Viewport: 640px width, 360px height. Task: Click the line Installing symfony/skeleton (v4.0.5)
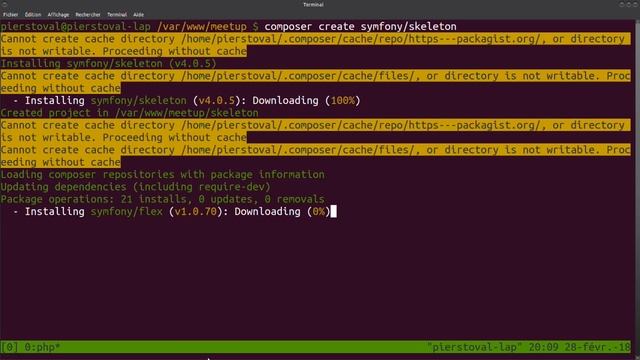[108, 64]
